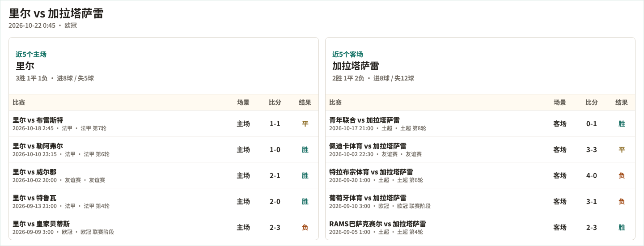Click the 近5个主场 label

tap(31, 54)
